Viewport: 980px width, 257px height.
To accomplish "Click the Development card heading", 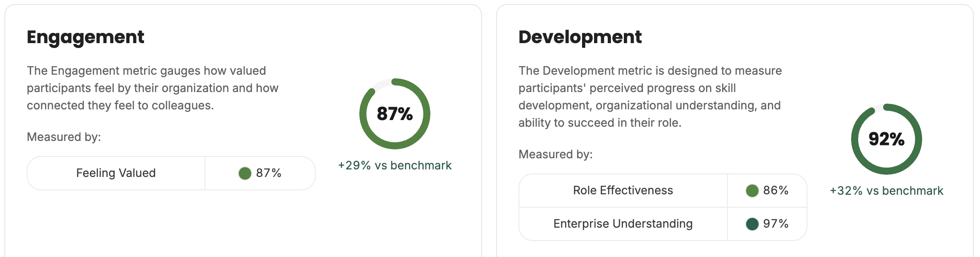I will pyautogui.click(x=580, y=37).
